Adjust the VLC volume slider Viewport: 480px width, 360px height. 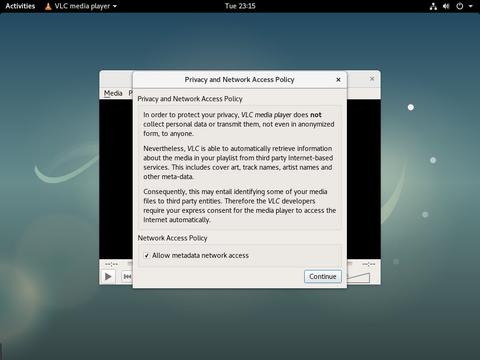359,277
